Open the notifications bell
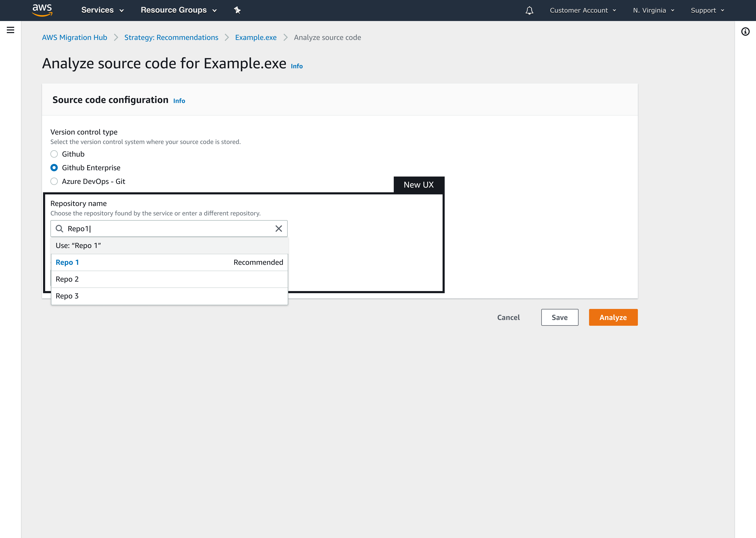This screenshot has height=538, width=756. tap(529, 11)
